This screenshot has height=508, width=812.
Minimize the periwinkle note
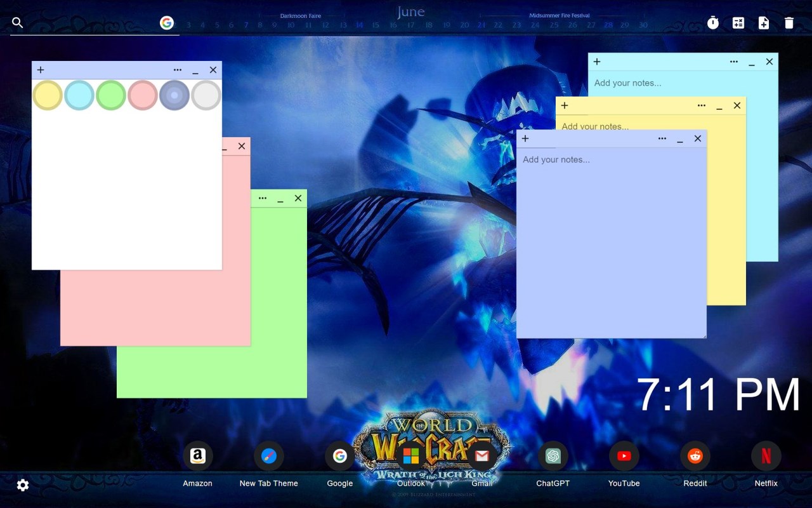[680, 140]
